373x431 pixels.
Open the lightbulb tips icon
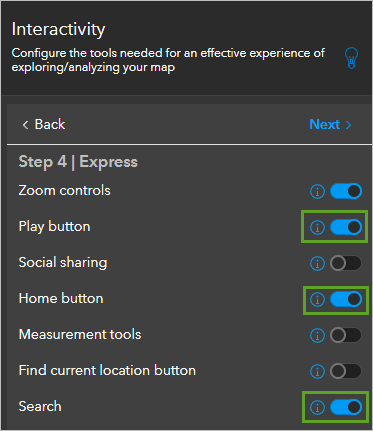(x=351, y=58)
